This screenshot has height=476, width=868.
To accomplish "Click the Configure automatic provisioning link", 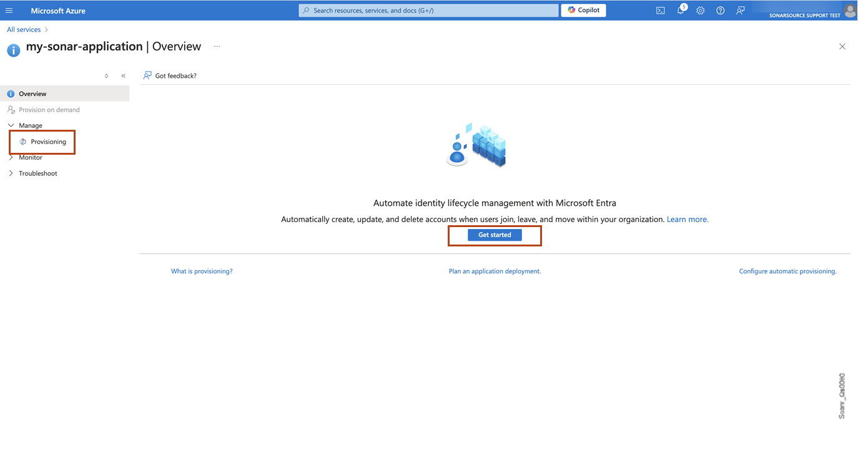I will (787, 271).
